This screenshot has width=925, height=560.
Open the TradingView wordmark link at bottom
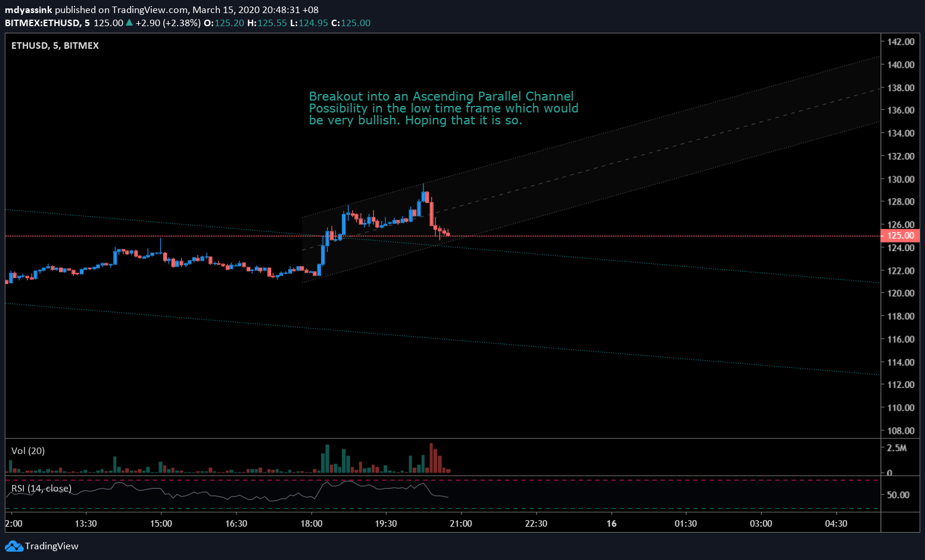52,546
